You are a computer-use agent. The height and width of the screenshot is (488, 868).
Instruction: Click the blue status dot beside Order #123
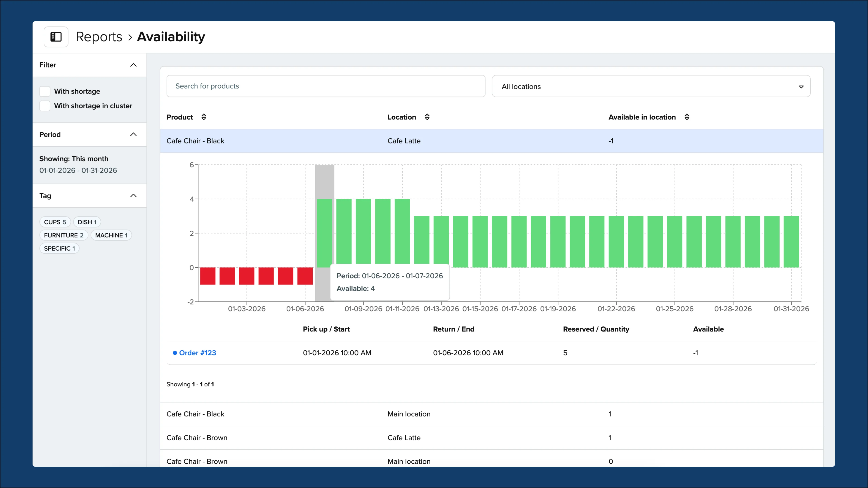coord(175,353)
